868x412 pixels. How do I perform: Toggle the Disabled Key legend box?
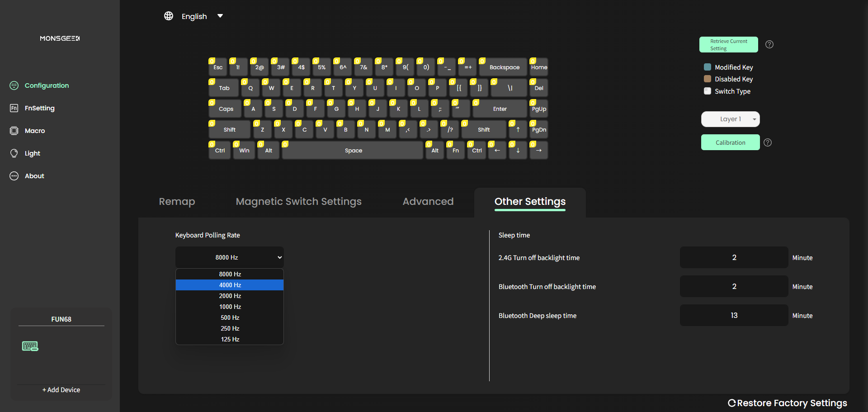click(708, 79)
